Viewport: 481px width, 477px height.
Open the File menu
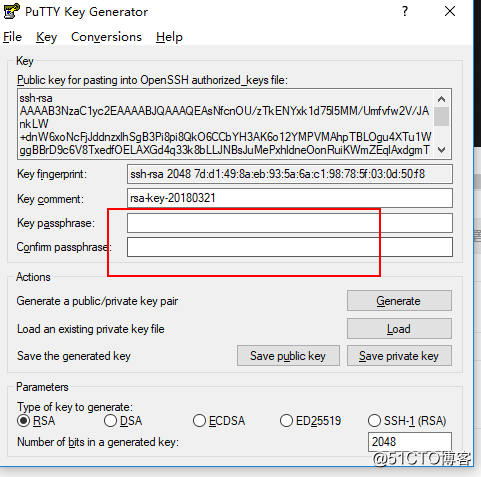[x=12, y=37]
